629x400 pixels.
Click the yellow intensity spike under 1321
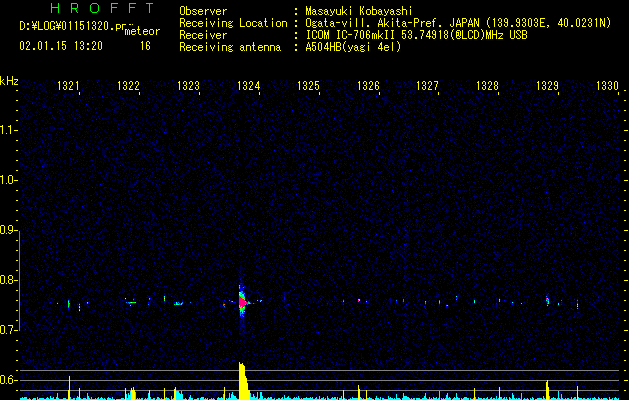pos(69,387)
